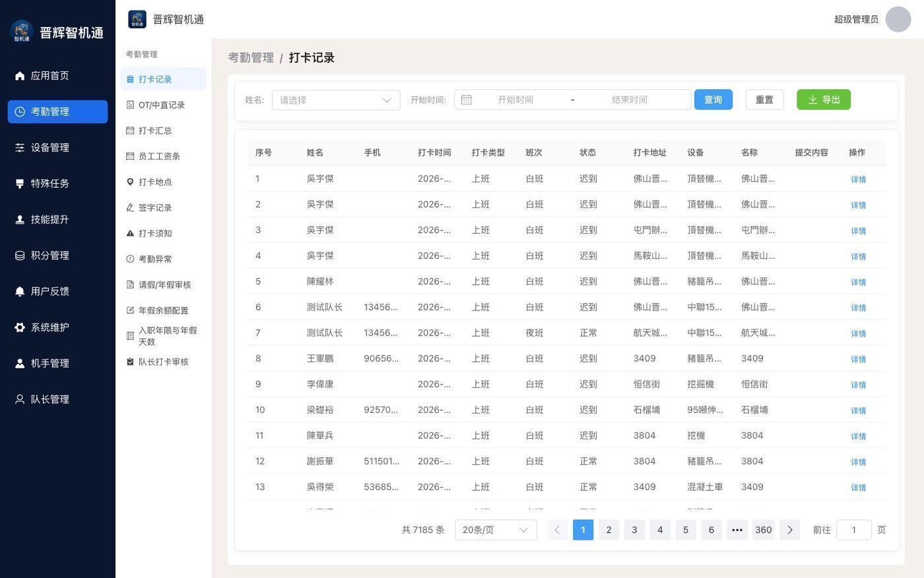
Task: Open the 20条/页 page size dropdown
Action: 496,530
